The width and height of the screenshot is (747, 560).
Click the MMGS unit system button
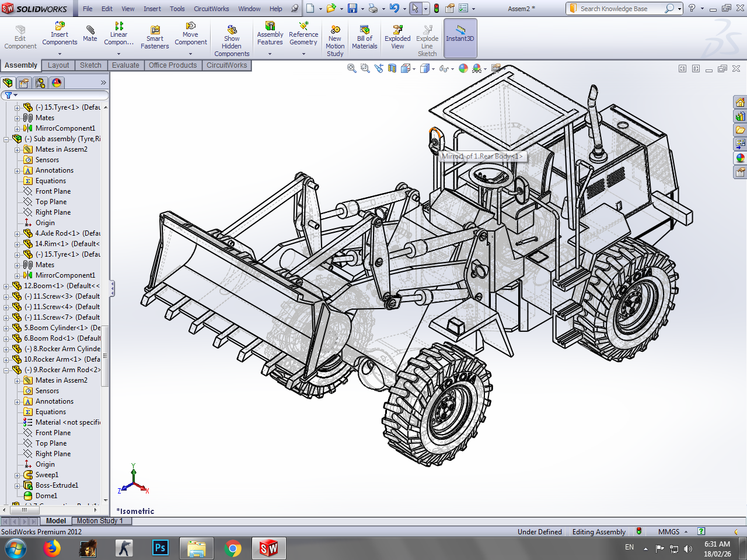point(669,531)
